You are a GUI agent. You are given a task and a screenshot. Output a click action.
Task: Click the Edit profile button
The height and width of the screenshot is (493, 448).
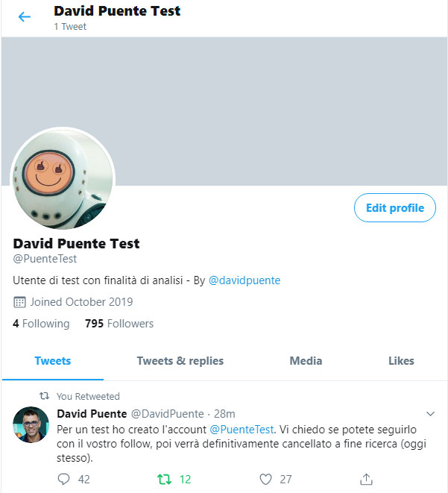395,208
